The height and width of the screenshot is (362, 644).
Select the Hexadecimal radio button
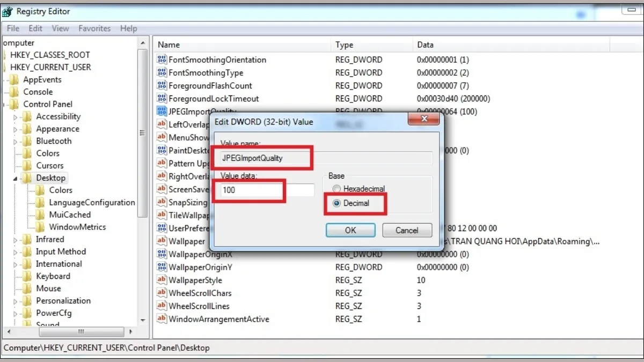click(x=337, y=189)
